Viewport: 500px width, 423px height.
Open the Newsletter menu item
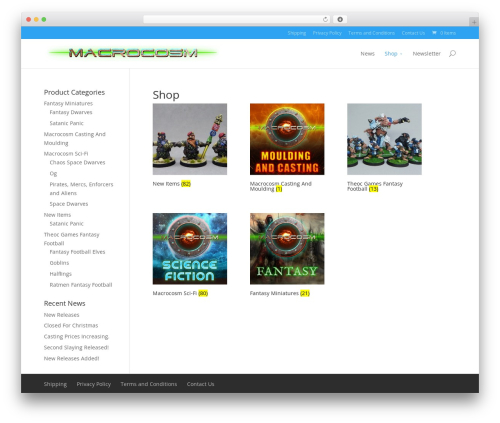426,54
